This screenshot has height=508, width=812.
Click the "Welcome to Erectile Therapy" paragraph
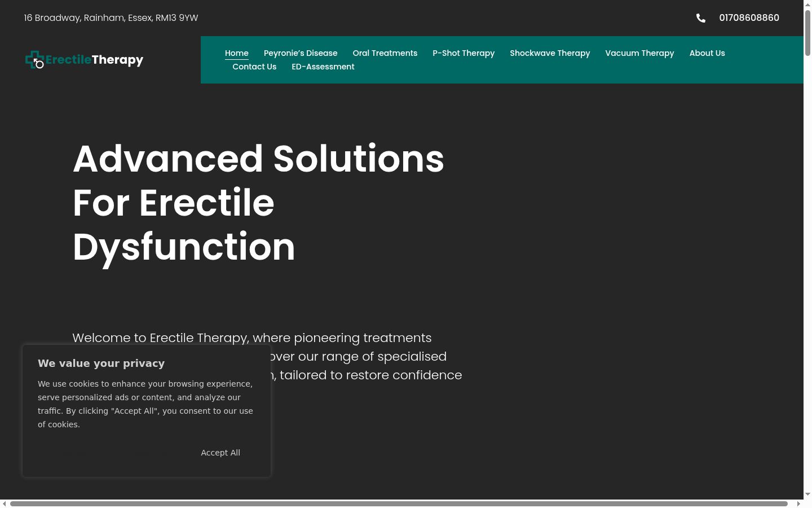click(267, 357)
